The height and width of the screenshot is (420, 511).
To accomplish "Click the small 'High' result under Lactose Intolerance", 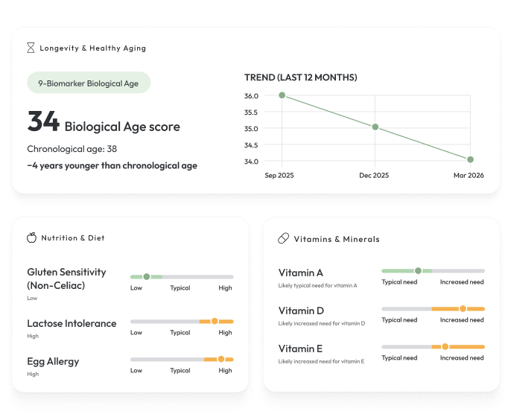I will coord(33,336).
